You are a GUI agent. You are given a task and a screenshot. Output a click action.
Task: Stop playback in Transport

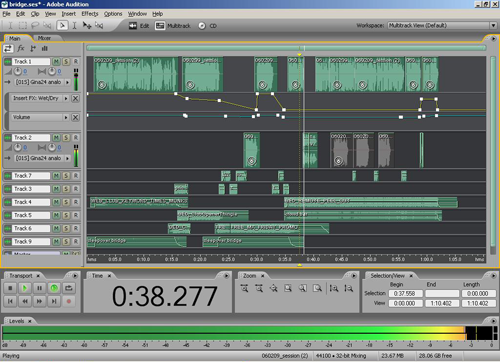tap(10, 288)
